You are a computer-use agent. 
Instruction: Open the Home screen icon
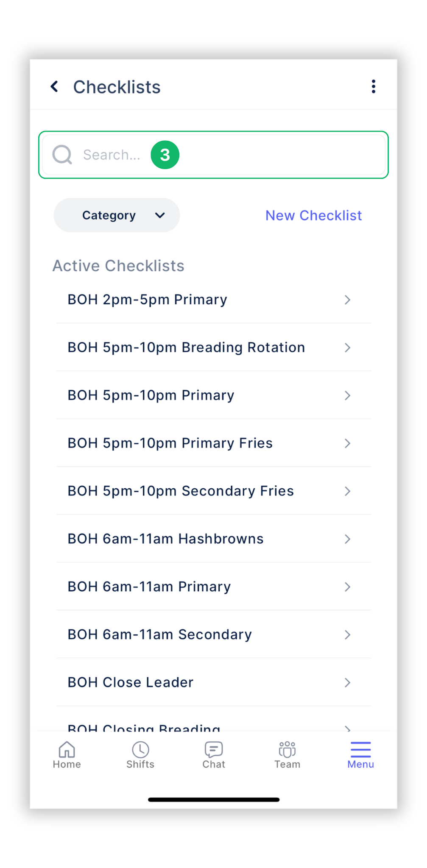(x=67, y=754)
